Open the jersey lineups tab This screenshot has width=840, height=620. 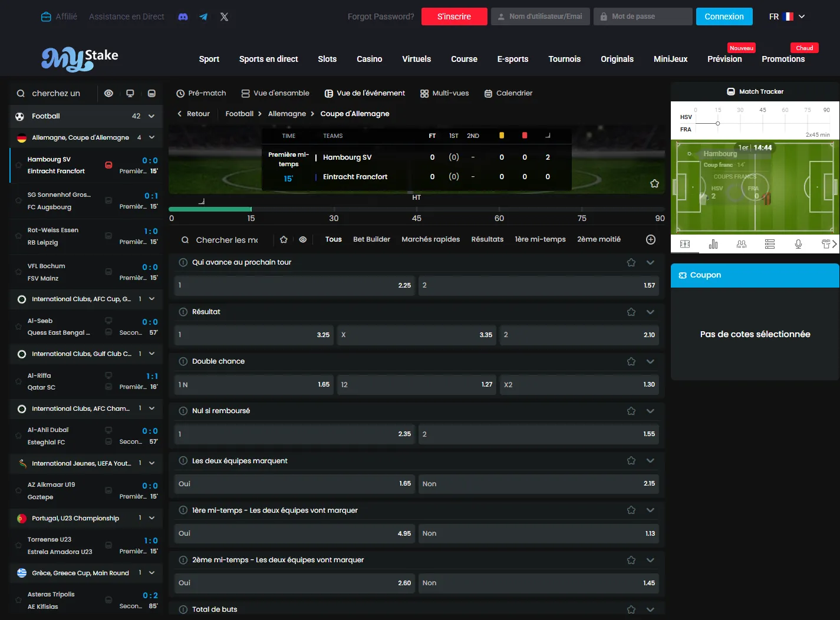click(x=826, y=244)
